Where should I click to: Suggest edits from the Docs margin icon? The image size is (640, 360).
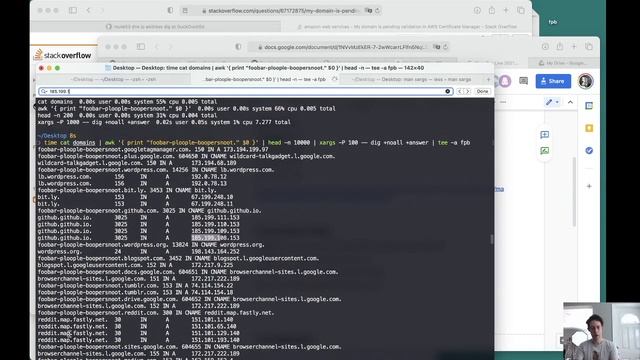[x=544, y=151]
